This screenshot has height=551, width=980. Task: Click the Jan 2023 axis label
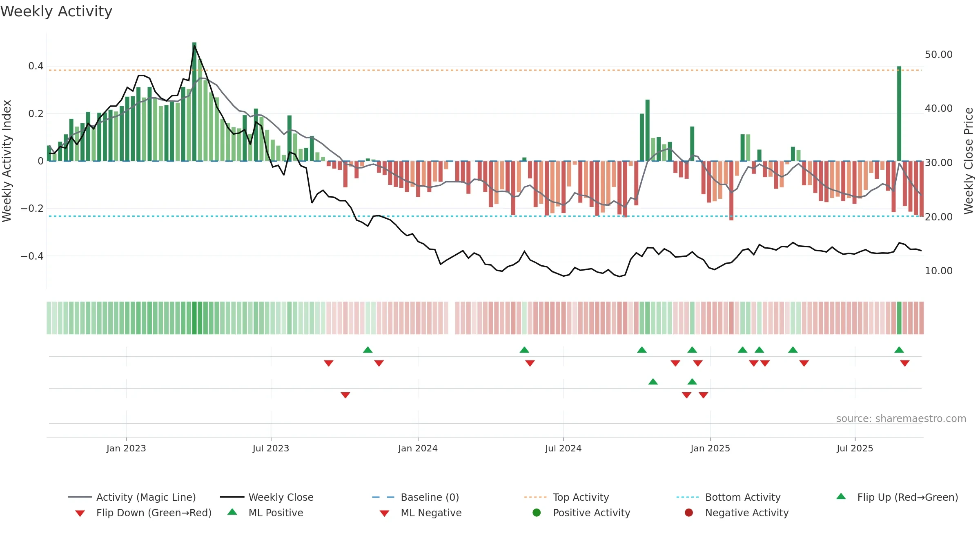[x=126, y=448]
